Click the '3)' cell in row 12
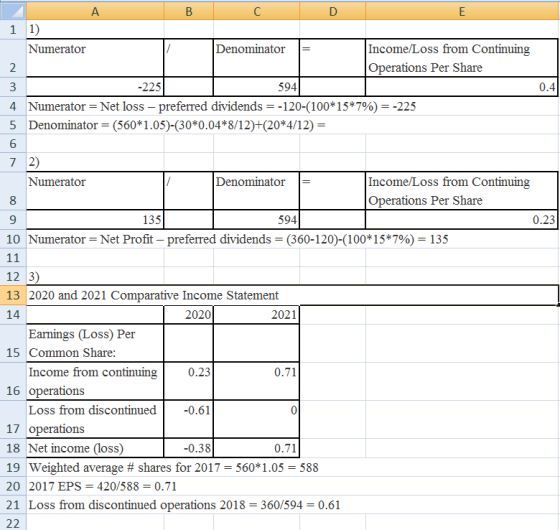 coord(95,276)
